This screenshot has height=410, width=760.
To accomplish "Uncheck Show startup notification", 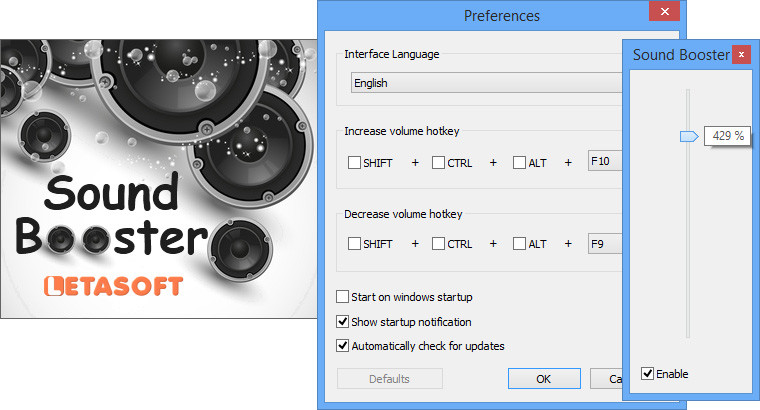I will tap(343, 322).
